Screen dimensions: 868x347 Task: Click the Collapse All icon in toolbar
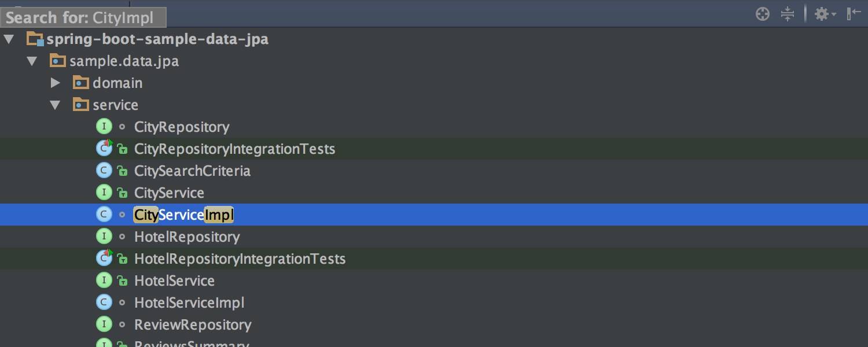click(788, 14)
